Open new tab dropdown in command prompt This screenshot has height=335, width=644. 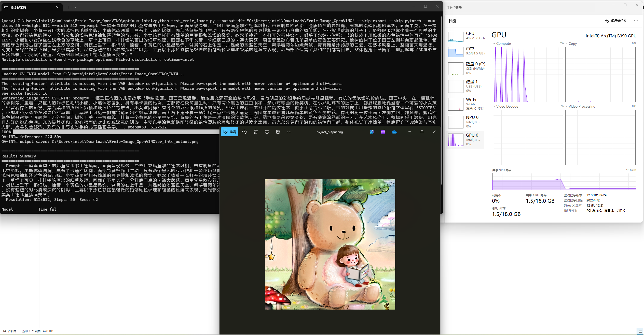click(x=76, y=7)
